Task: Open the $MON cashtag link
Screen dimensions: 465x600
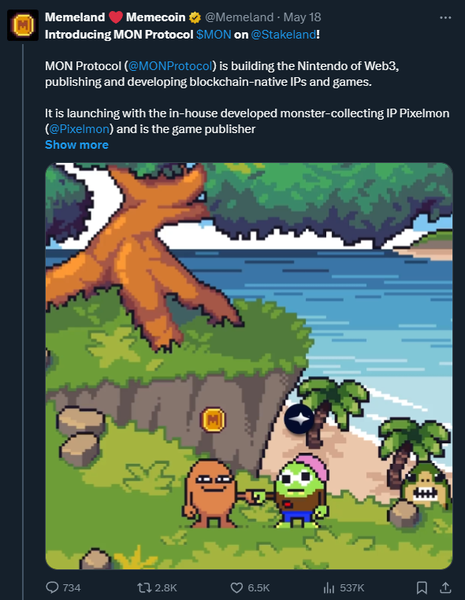Action: 214,34
